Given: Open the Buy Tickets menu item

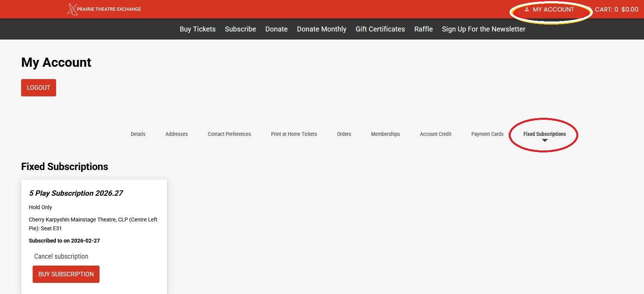Looking at the screenshot, I should pyautogui.click(x=198, y=29).
